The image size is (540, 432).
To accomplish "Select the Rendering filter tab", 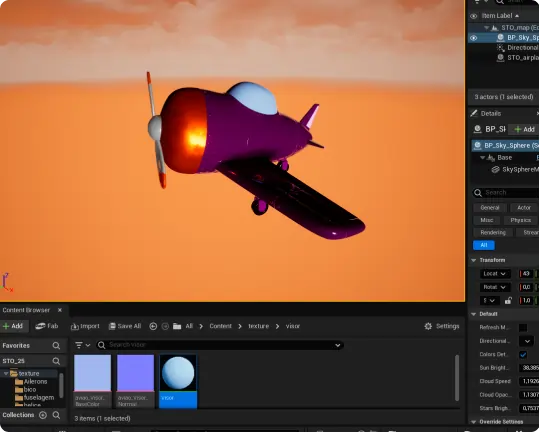I will tap(493, 233).
